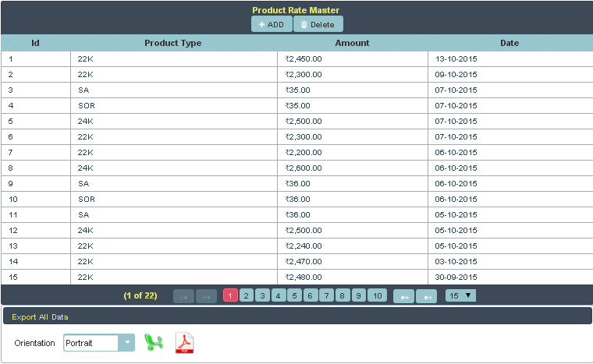This screenshot has height=364, width=593.
Task: Jump to the last page arrow
Action: [x=426, y=296]
